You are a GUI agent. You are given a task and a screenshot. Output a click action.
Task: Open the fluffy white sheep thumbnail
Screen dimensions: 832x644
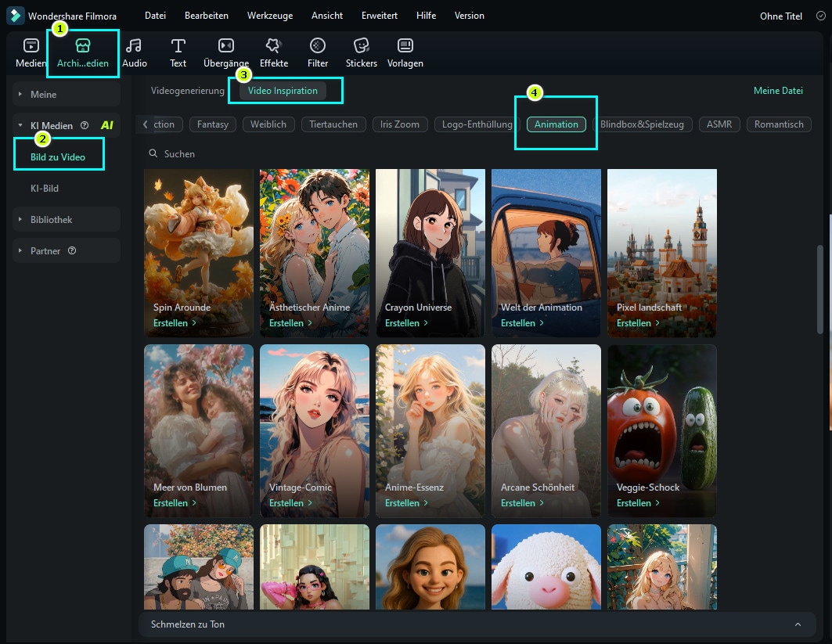[546, 567]
